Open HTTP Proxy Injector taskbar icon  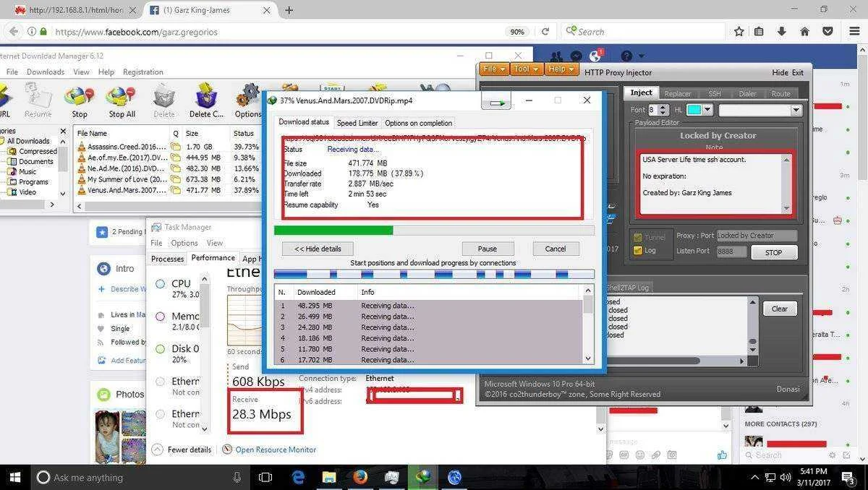point(454,477)
